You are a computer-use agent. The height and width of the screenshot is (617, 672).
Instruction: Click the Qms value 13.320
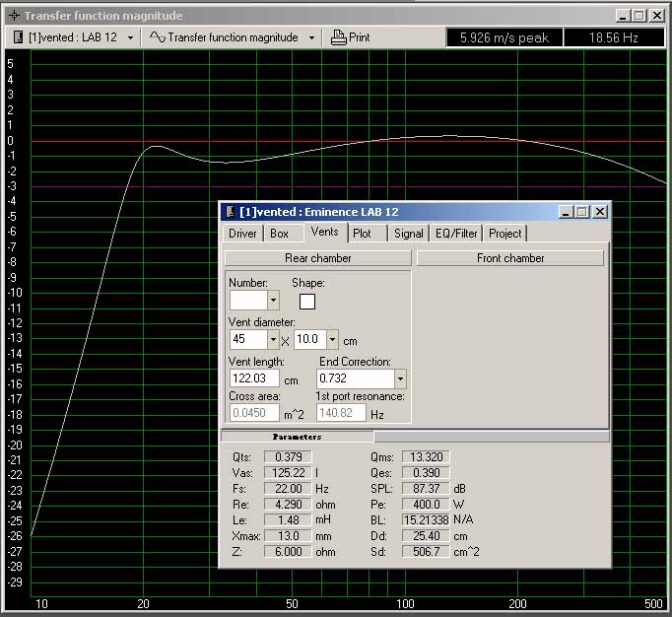click(x=426, y=457)
